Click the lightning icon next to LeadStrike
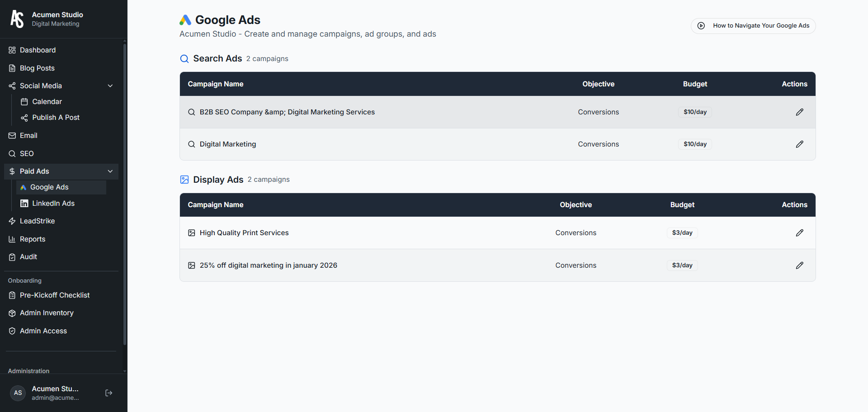 pos(12,221)
